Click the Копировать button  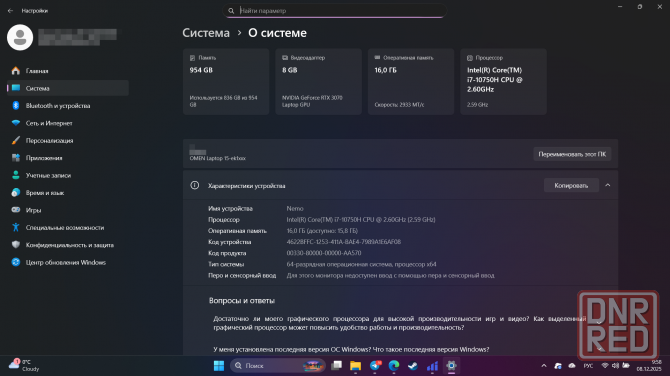click(x=571, y=185)
